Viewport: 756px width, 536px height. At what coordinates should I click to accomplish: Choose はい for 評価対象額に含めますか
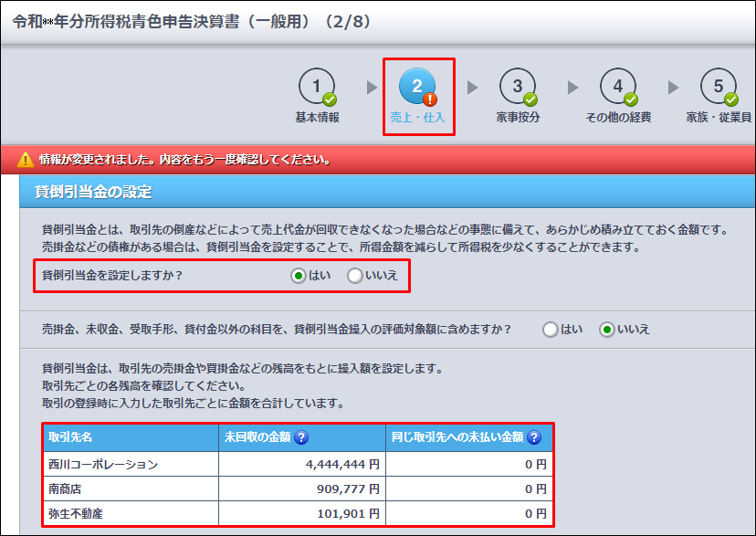tap(551, 330)
